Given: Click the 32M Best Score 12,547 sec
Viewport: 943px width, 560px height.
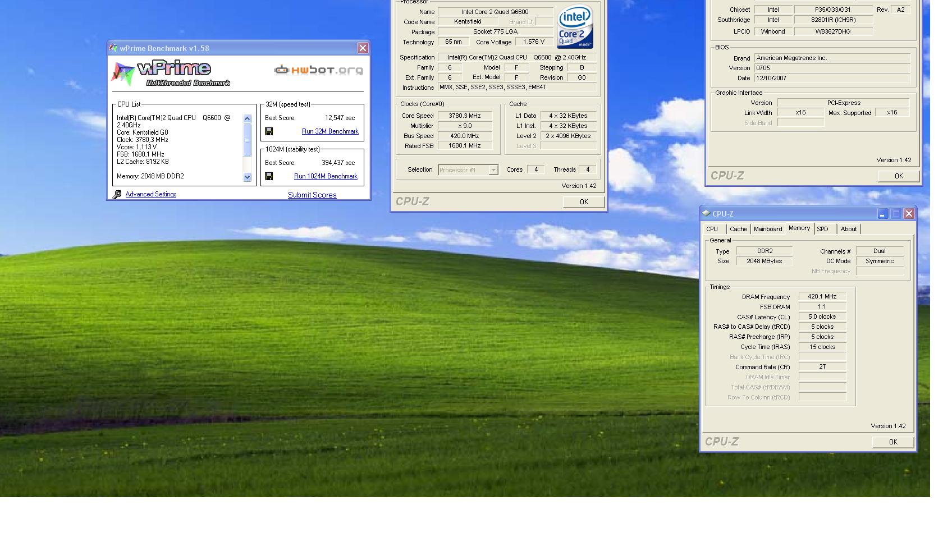Looking at the screenshot, I should [x=340, y=118].
